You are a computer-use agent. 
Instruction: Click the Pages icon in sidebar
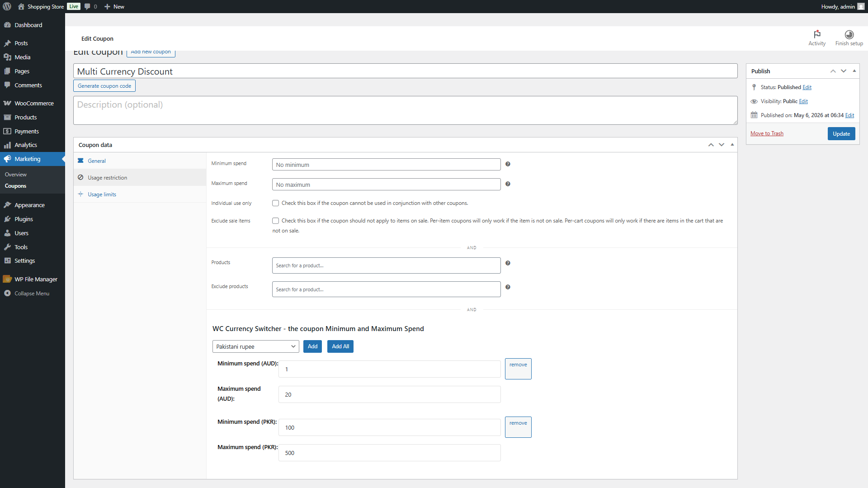coord(7,71)
